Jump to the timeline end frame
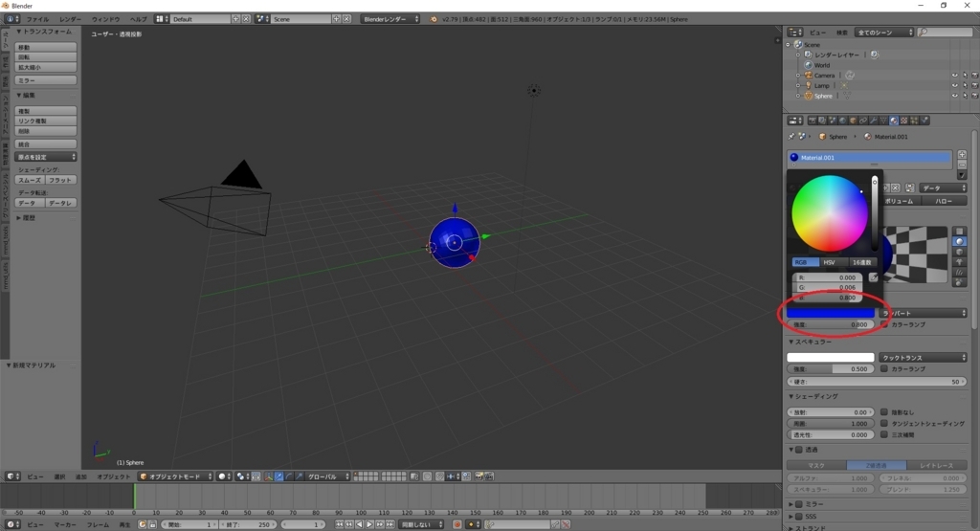980x531 pixels. coord(390,524)
